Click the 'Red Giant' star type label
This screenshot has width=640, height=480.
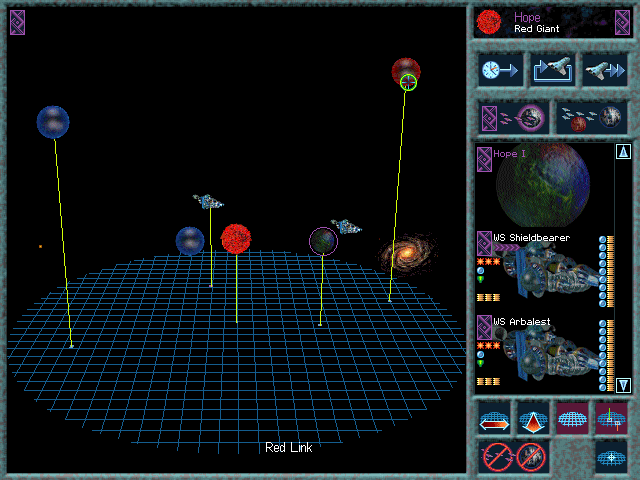[x=536, y=29]
